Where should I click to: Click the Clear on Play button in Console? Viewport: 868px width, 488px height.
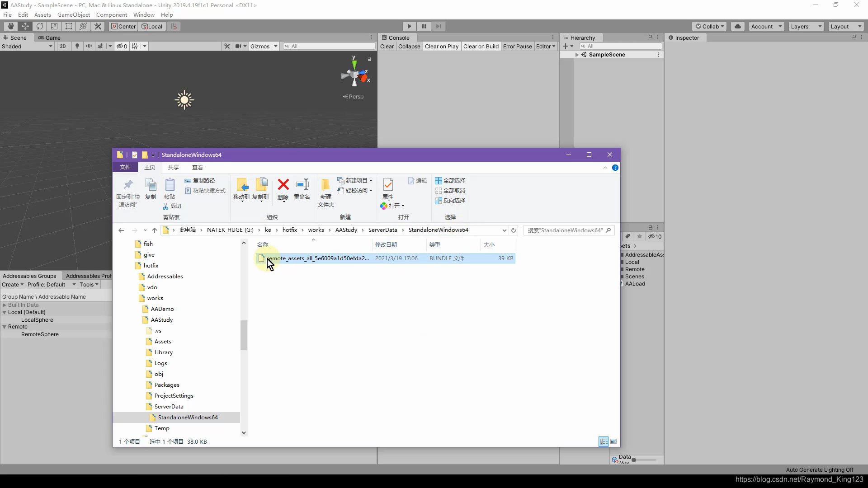(441, 46)
